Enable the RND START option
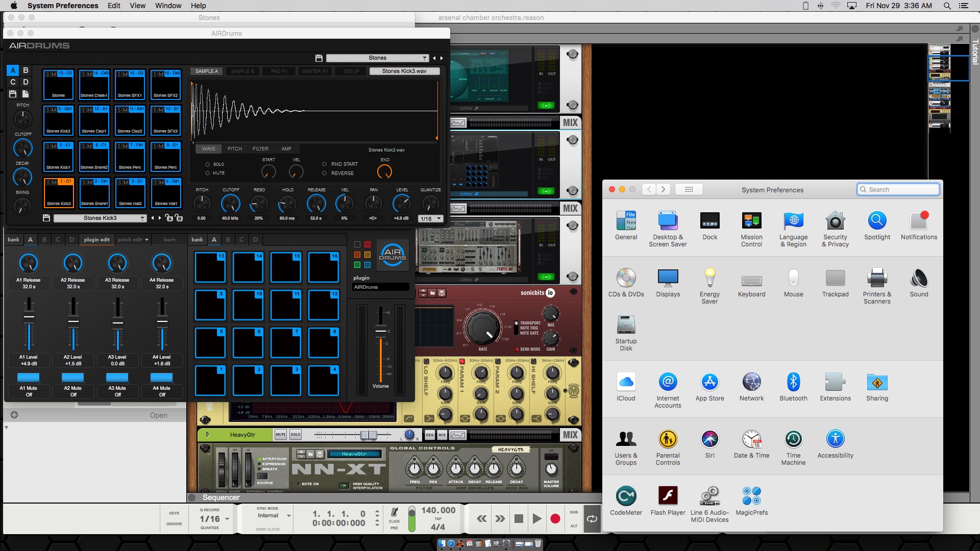The width and height of the screenshot is (980, 551). click(x=324, y=164)
